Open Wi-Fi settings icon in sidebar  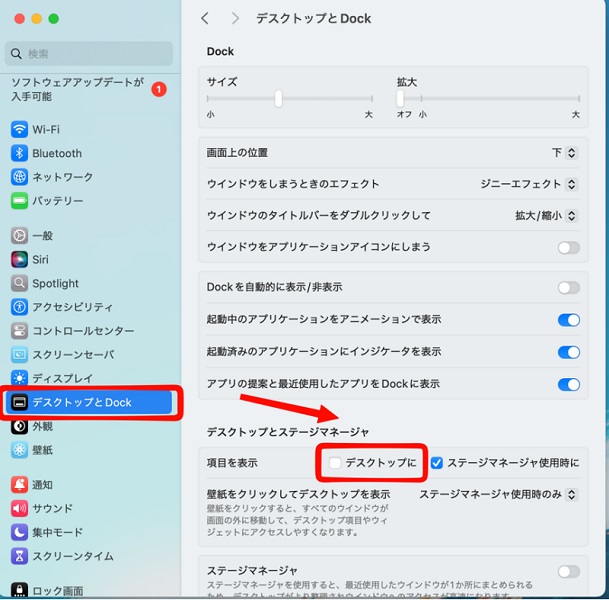coord(19,129)
